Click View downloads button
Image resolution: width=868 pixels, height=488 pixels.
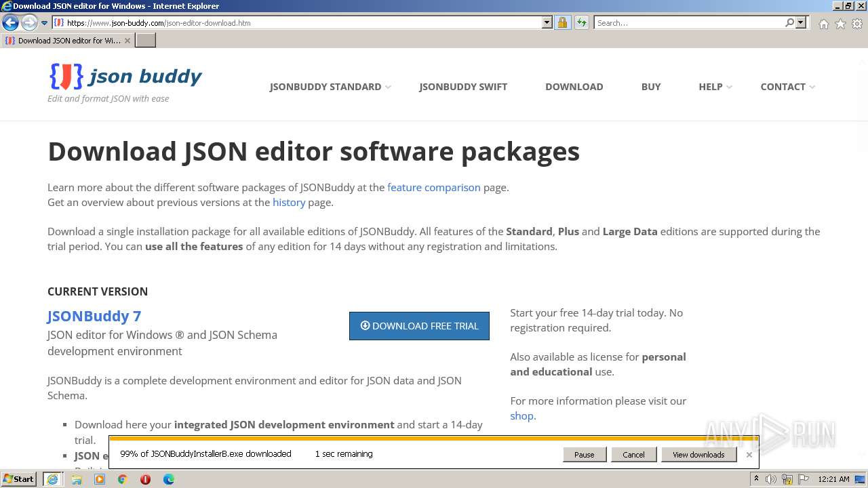(x=698, y=455)
